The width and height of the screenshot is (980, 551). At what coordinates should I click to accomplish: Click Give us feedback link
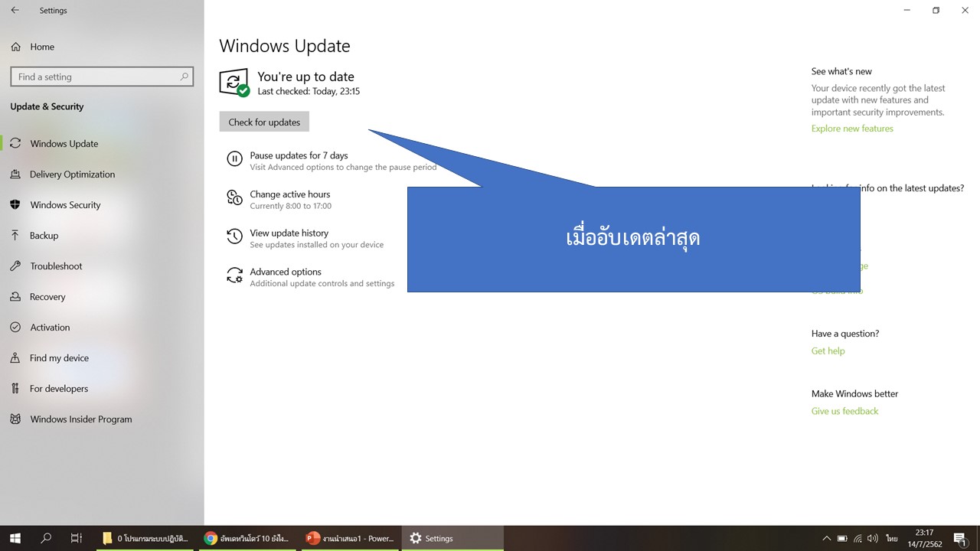[x=844, y=411]
